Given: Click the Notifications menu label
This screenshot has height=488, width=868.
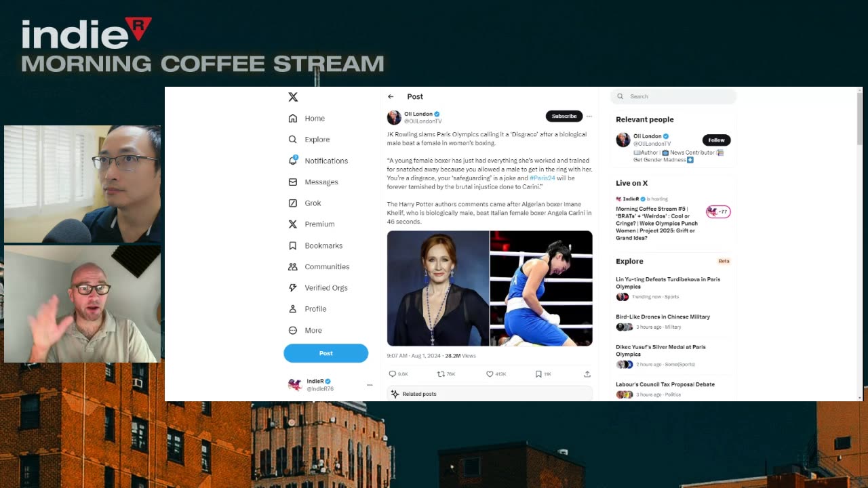Looking at the screenshot, I should click(x=326, y=161).
